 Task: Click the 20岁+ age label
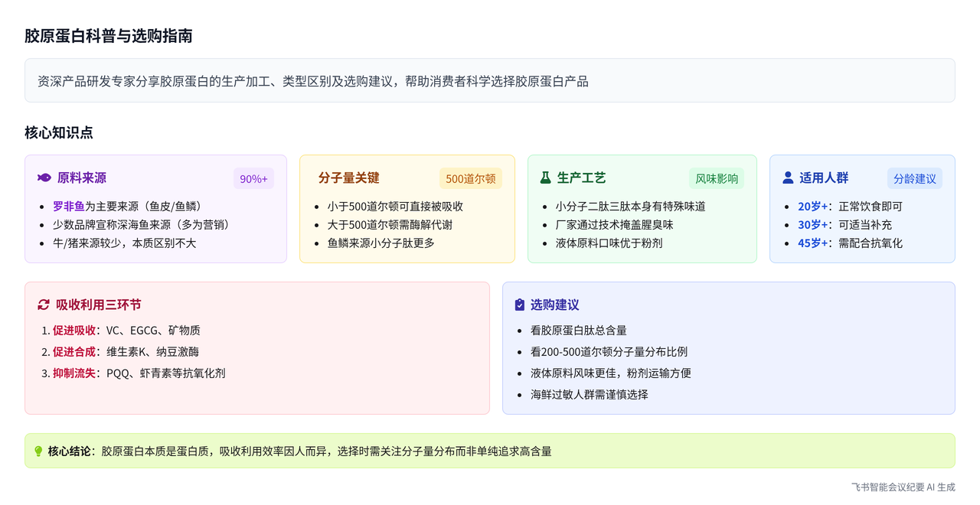(813, 207)
